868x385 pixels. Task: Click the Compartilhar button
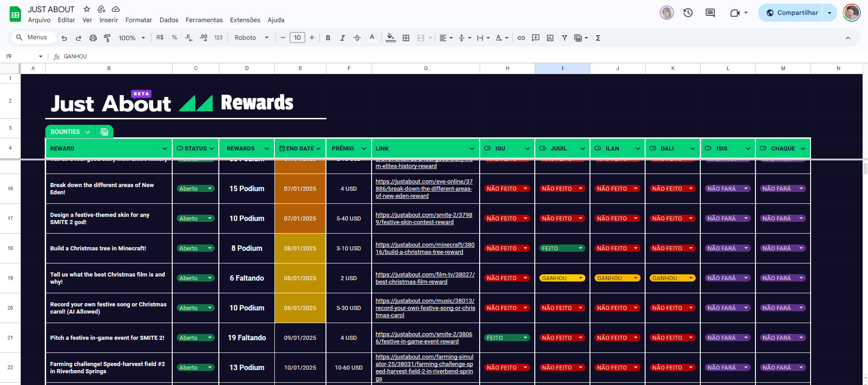click(792, 13)
